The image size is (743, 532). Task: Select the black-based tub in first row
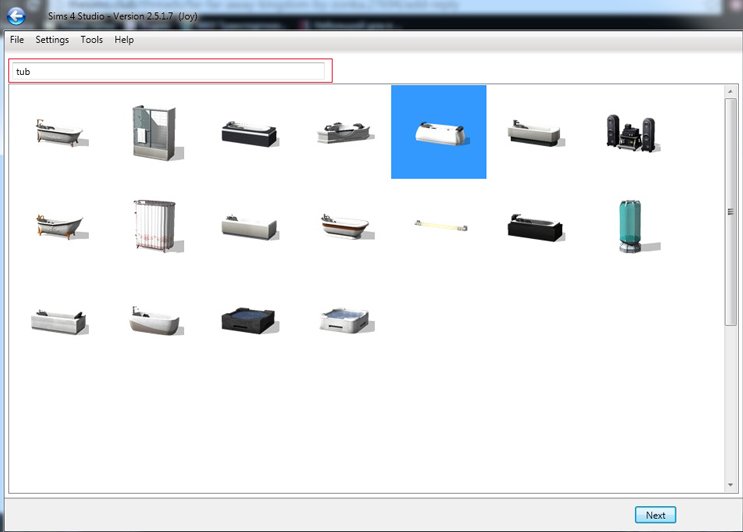pos(247,133)
